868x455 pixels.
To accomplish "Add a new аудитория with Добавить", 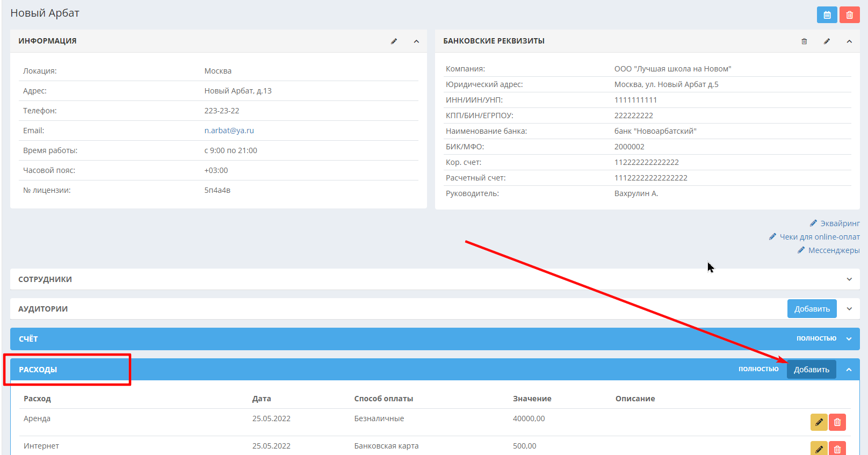I will [x=812, y=309].
